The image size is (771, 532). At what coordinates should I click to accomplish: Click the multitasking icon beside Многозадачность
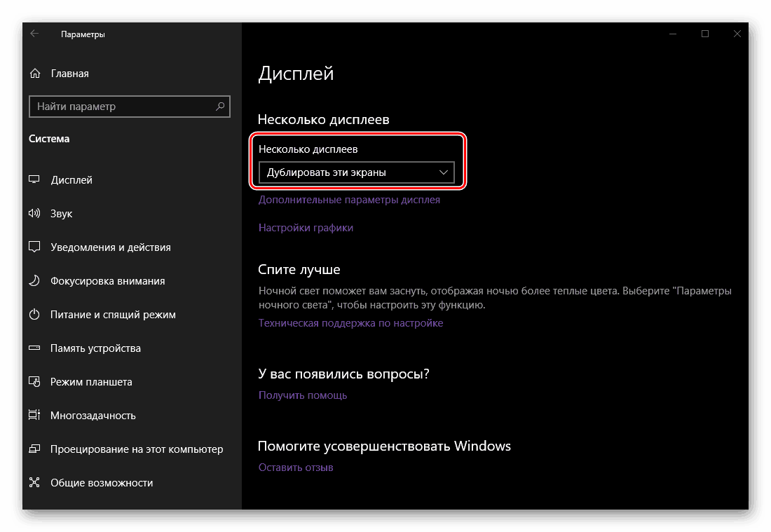pos(34,415)
